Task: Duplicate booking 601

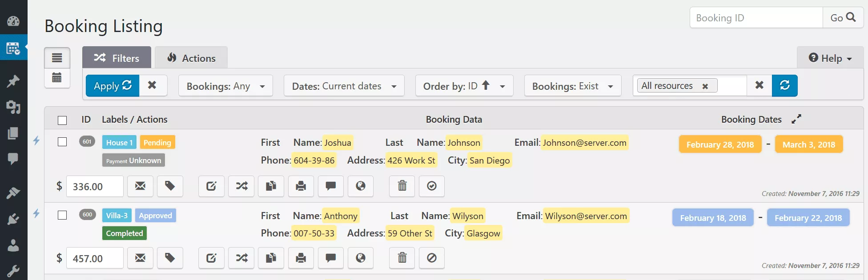Action: tap(271, 186)
